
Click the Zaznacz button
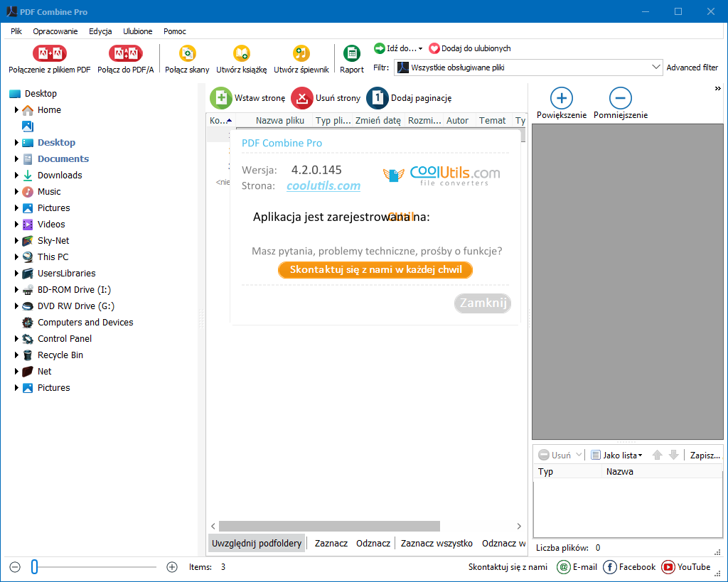331,543
